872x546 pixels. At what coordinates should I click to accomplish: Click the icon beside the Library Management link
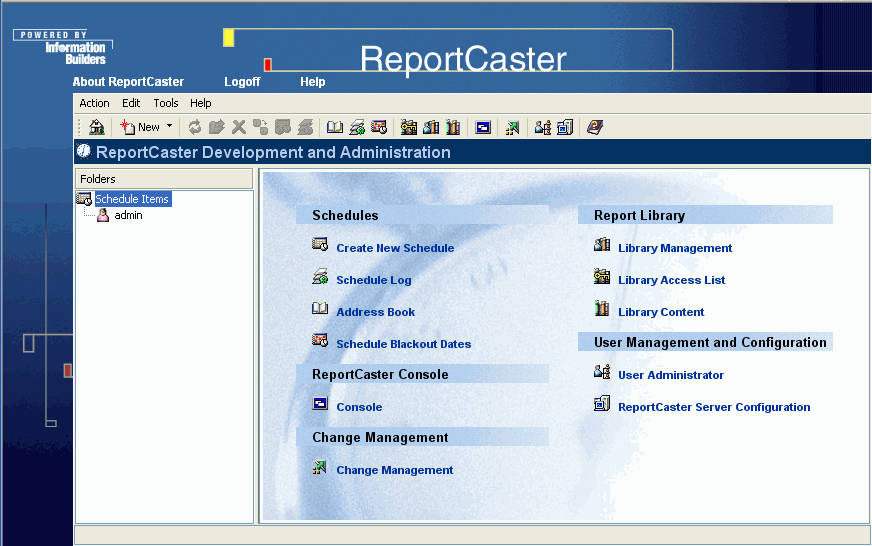[x=602, y=245]
